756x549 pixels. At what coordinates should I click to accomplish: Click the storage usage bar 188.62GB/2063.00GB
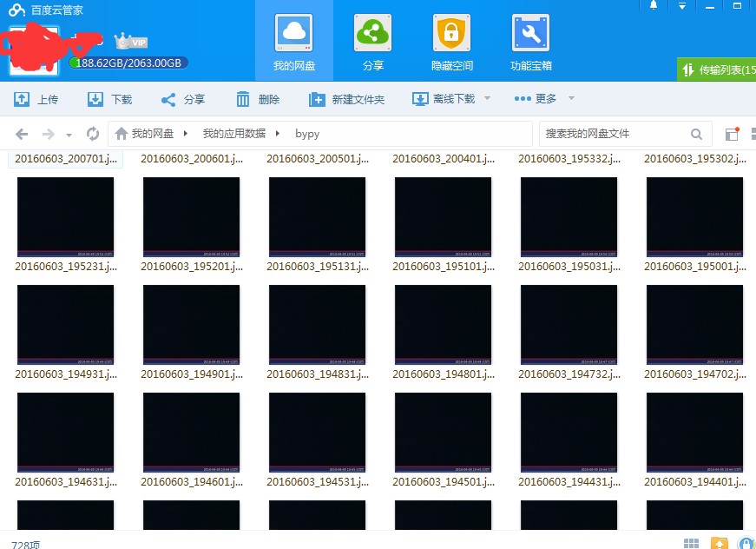coord(128,63)
